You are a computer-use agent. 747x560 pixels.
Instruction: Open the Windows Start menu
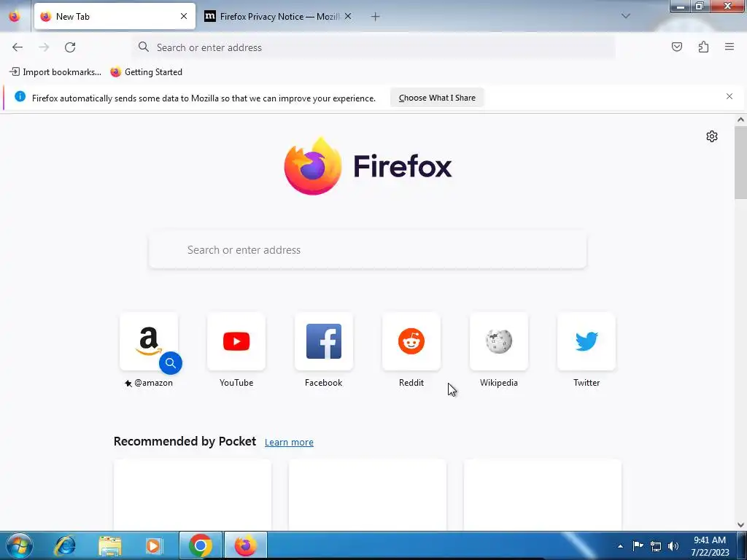click(x=20, y=545)
